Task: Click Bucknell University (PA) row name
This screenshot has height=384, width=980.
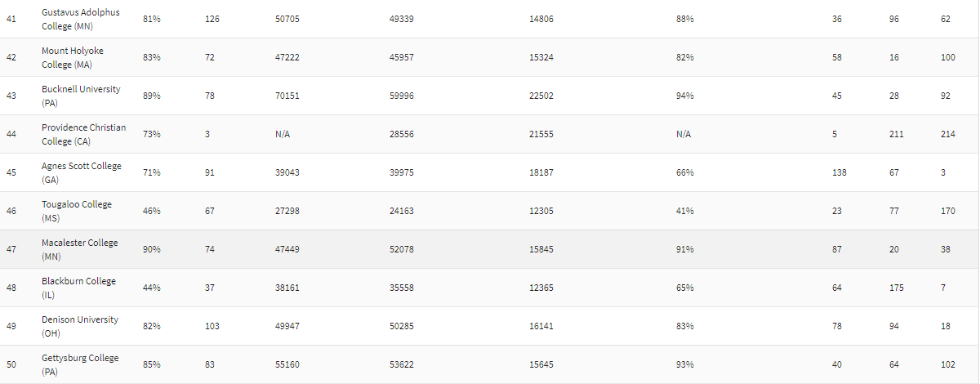Action: (81, 96)
